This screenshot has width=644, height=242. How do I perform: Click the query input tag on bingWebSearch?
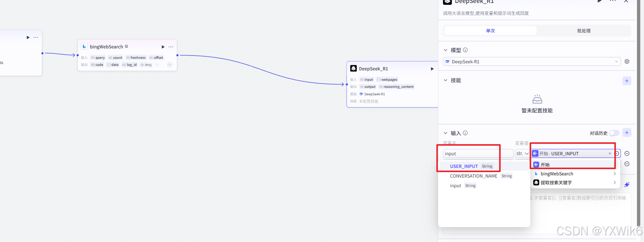pyautogui.click(x=98, y=58)
